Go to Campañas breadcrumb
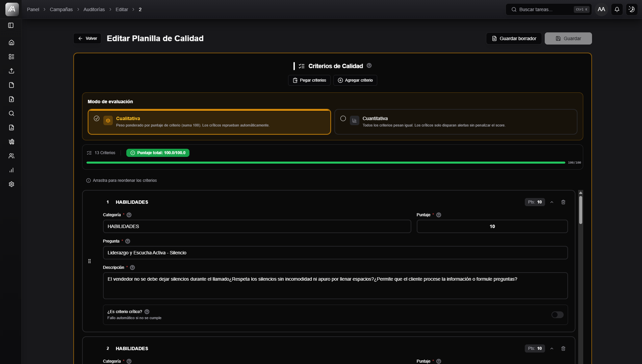 61,9
